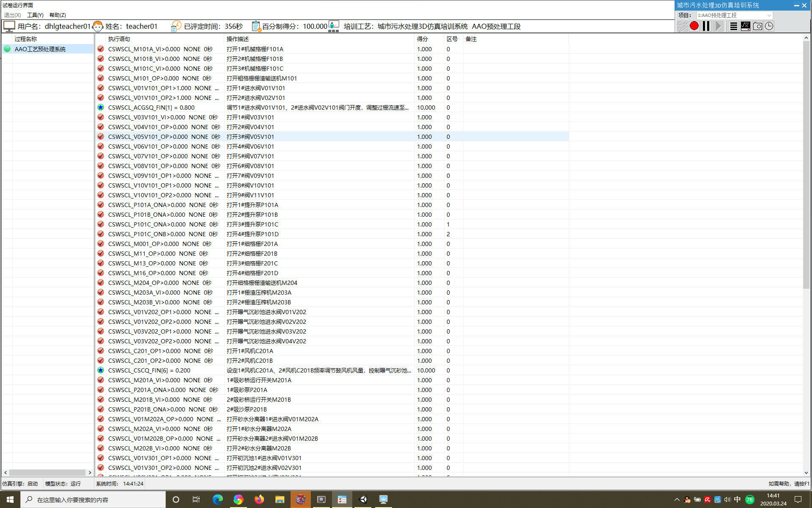
Task: Open the 帮助(Z) menu
Action: tap(58, 15)
